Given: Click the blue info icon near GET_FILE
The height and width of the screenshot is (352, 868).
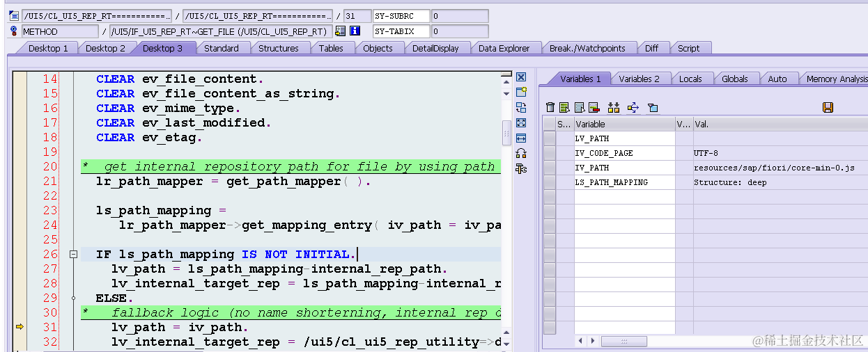Looking at the screenshot, I should [355, 31].
